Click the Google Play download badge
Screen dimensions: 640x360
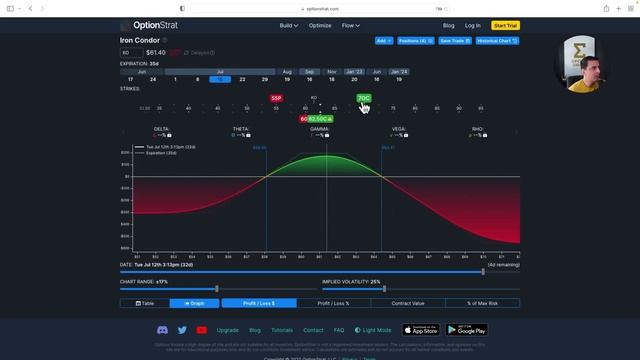point(467,330)
